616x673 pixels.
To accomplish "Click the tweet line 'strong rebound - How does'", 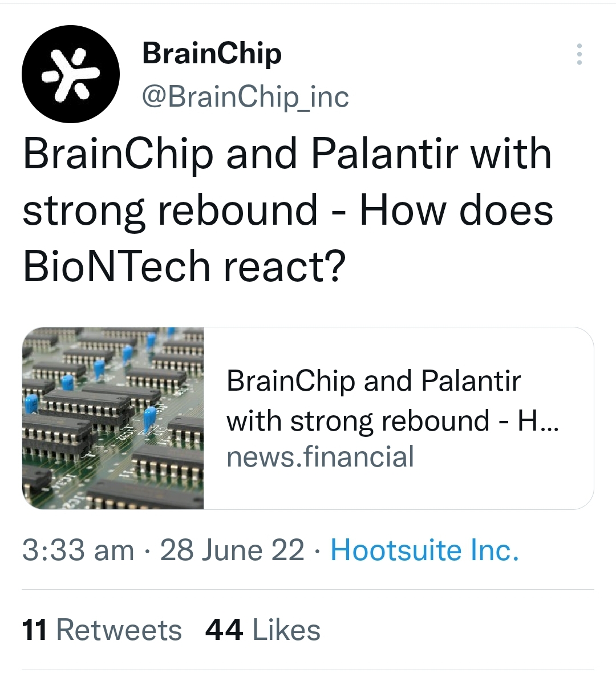I will pos(287,210).
